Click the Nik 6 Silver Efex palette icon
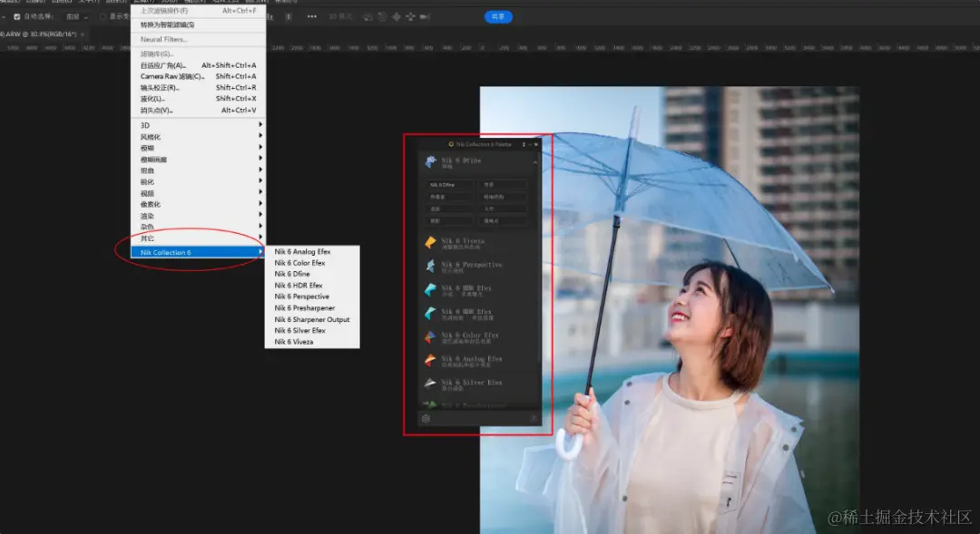 pyautogui.click(x=430, y=384)
